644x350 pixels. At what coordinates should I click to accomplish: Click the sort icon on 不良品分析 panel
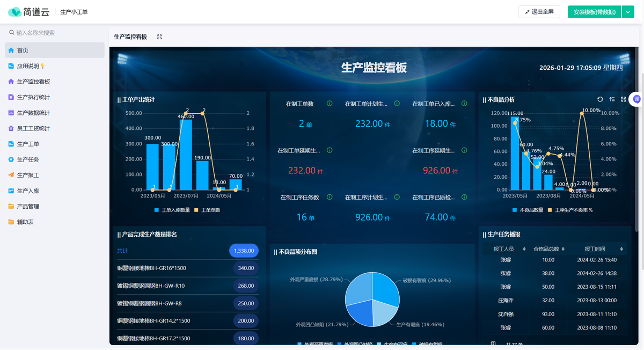pos(612,99)
